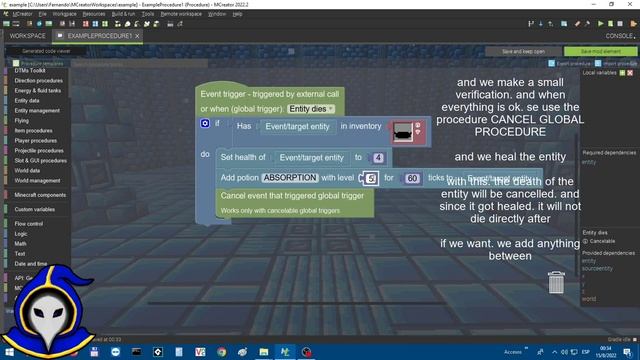Click the push (up arrow) icon
The height and width of the screenshot is (360, 640).
550,24
